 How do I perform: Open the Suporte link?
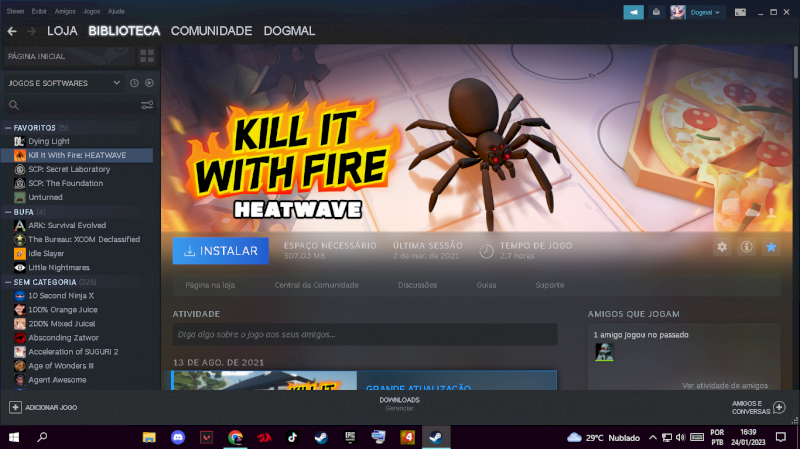coord(549,285)
